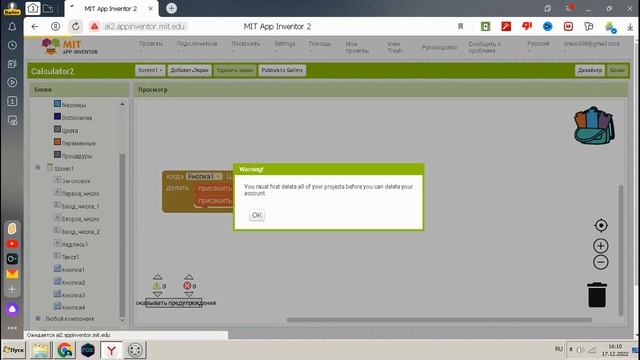Click the bookmark icon in address bar
The height and width of the screenshot is (360, 640).
pos(460,27)
